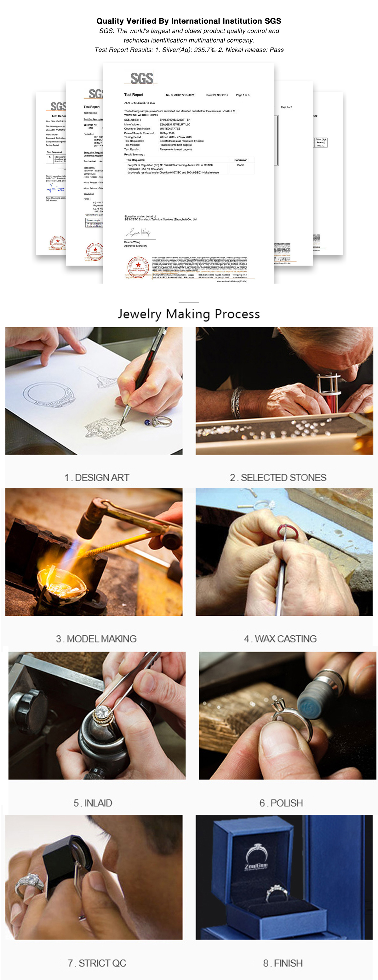
Task: Open the Model Making torch photo
Action: 94,552
